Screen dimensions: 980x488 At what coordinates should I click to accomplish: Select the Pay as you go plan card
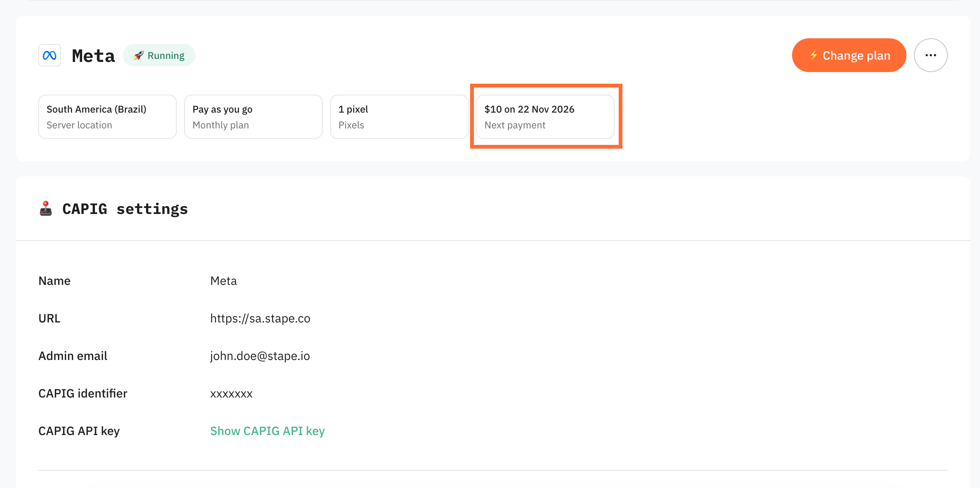[x=253, y=117]
